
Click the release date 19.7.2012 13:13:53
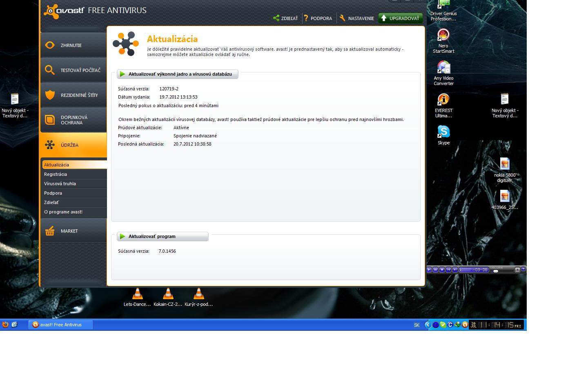click(178, 97)
